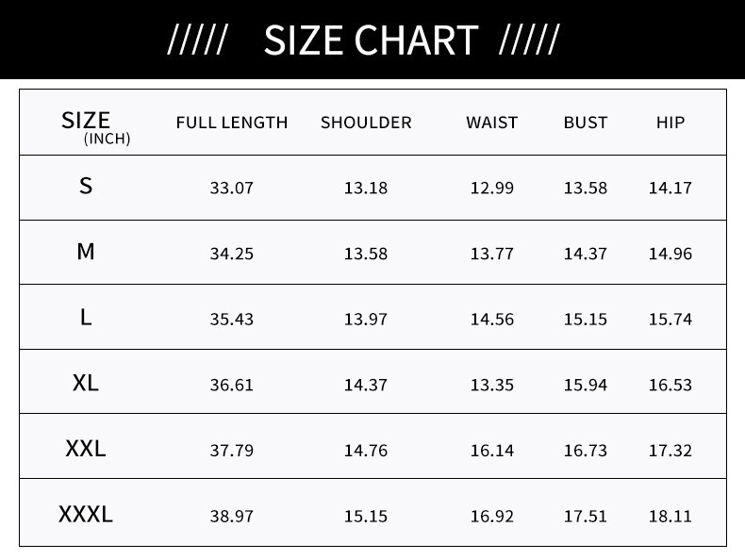Click the BUST column header
Image resolution: width=745 pixels, height=560 pixels.
586,123
